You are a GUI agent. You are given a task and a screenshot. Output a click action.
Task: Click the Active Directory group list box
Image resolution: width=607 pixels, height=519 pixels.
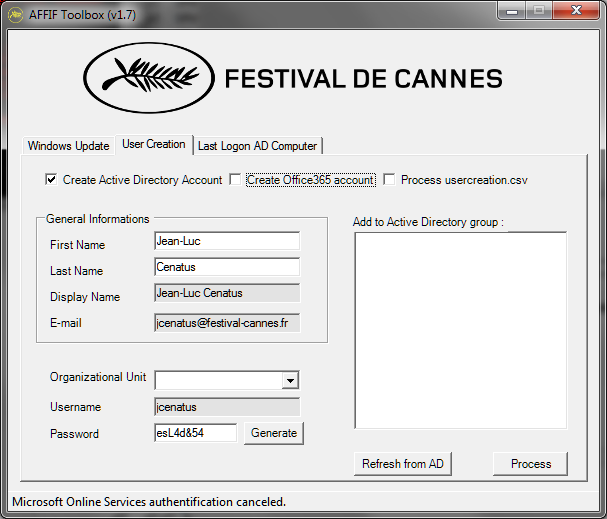461,331
